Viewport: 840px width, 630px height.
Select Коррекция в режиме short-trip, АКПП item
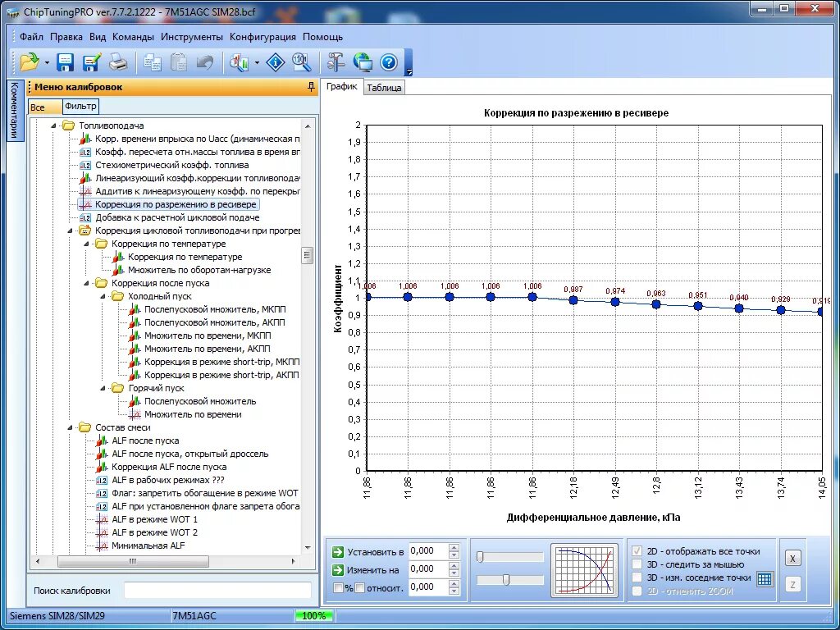(x=221, y=375)
